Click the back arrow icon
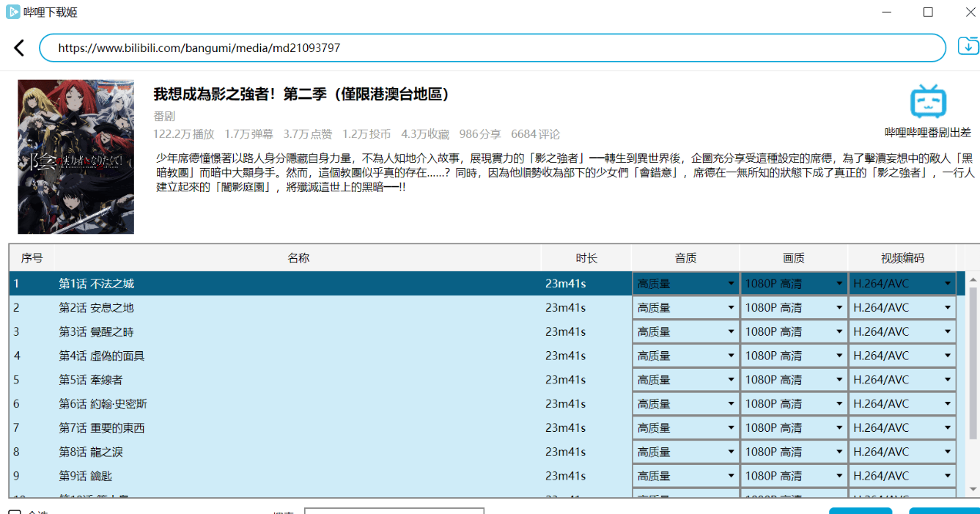Screen dimensions: 980x514 coord(19,48)
